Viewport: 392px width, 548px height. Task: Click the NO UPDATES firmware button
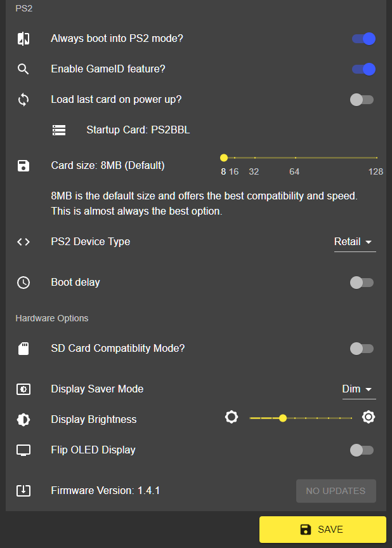click(x=336, y=490)
